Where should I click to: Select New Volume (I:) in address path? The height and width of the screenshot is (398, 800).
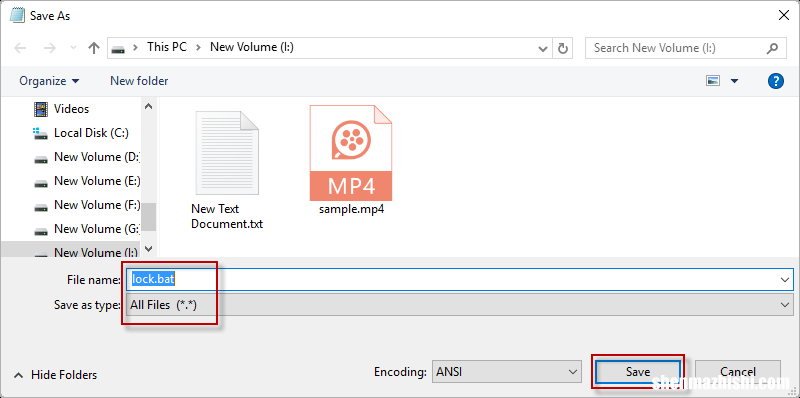252,47
